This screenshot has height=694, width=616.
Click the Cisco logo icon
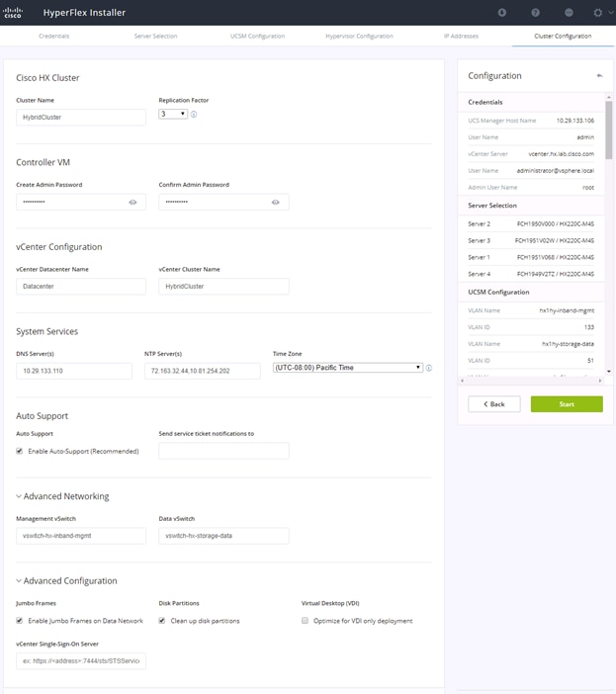coord(13,13)
